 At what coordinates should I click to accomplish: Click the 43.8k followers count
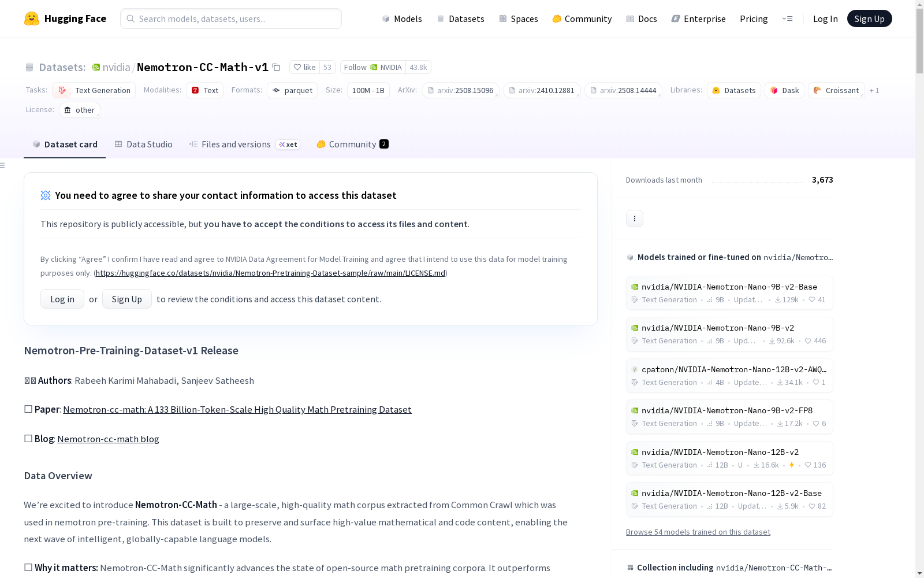click(x=419, y=67)
